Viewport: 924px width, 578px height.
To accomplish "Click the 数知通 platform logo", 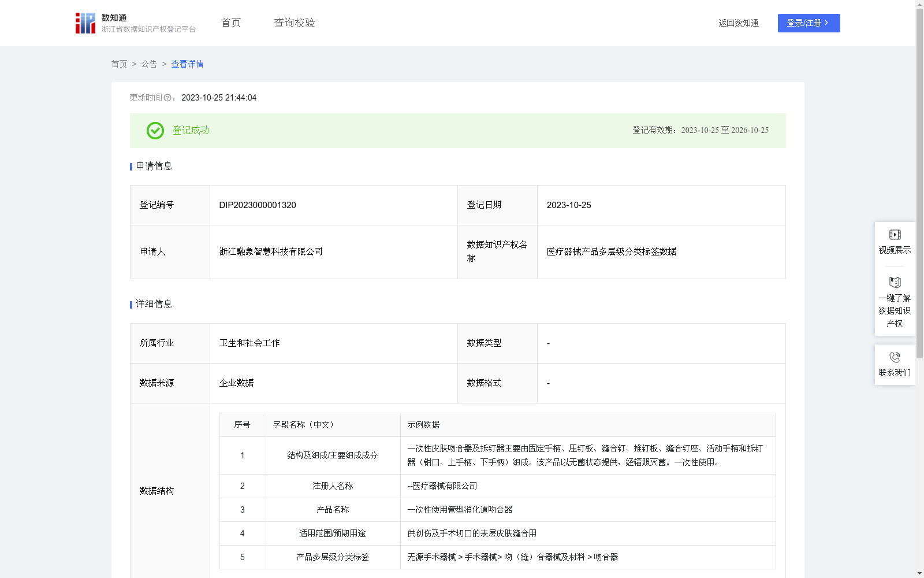I will [x=136, y=23].
